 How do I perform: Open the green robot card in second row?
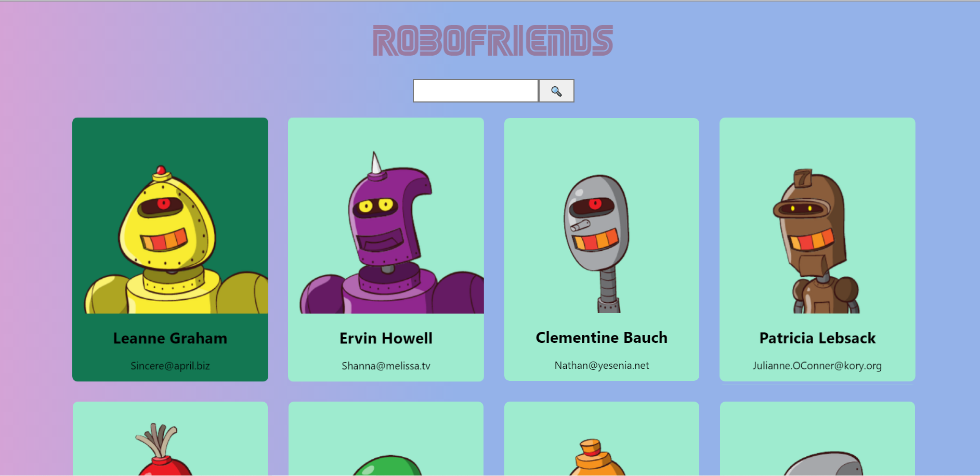(386, 439)
